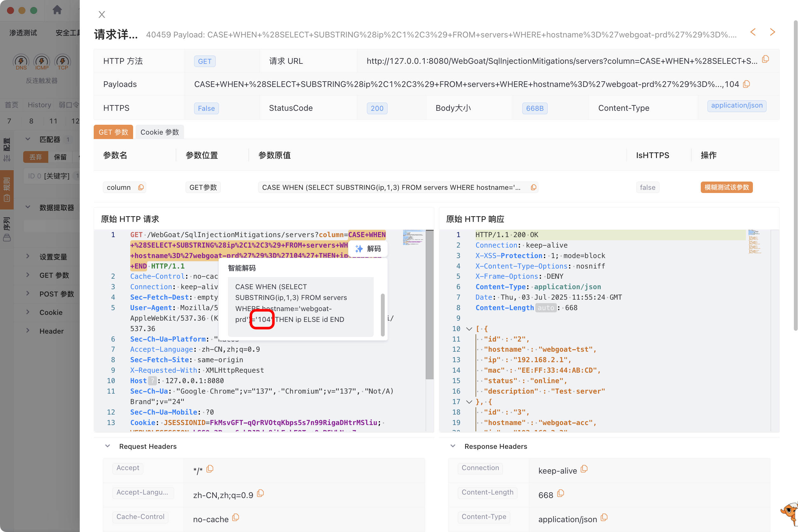Select the 保留 option in matcher

click(x=60, y=157)
